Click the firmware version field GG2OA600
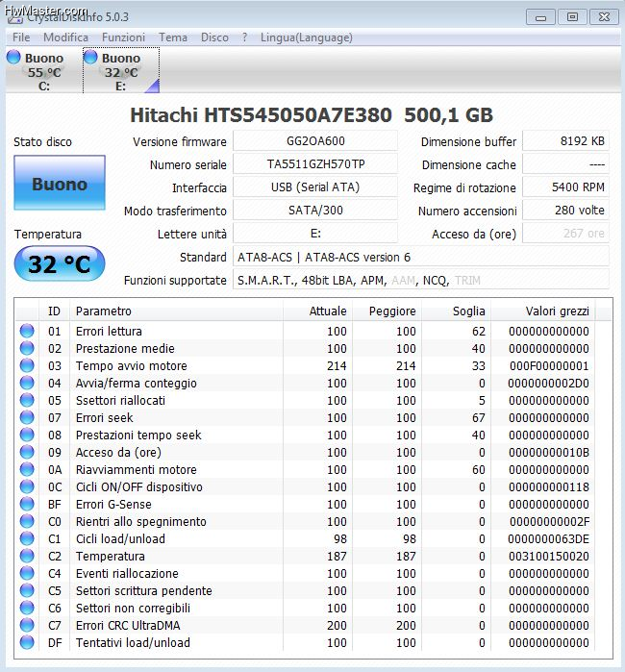 (315, 141)
